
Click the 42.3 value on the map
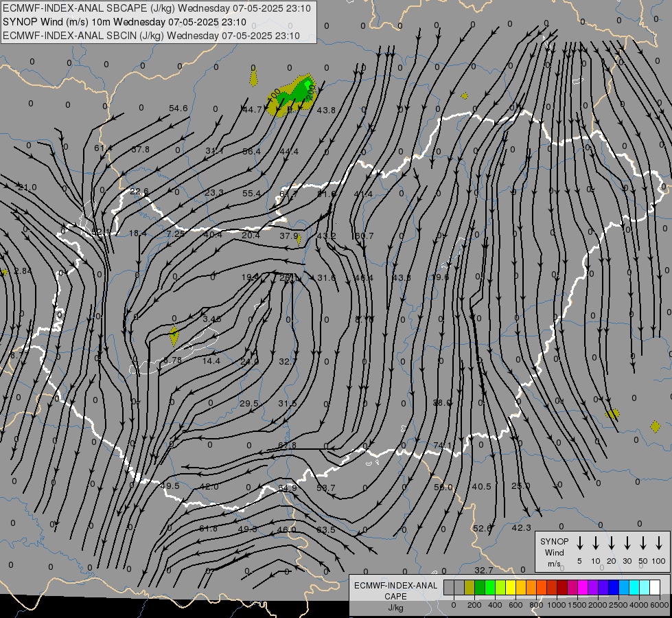tap(521, 527)
